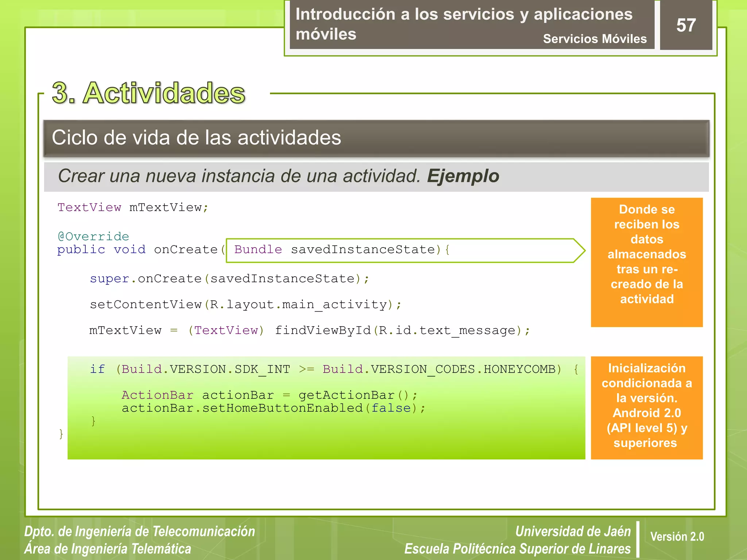Click the line 'setContentView(R.layout.main_activity);'
This screenshot has width=747, height=560.
coord(245,304)
